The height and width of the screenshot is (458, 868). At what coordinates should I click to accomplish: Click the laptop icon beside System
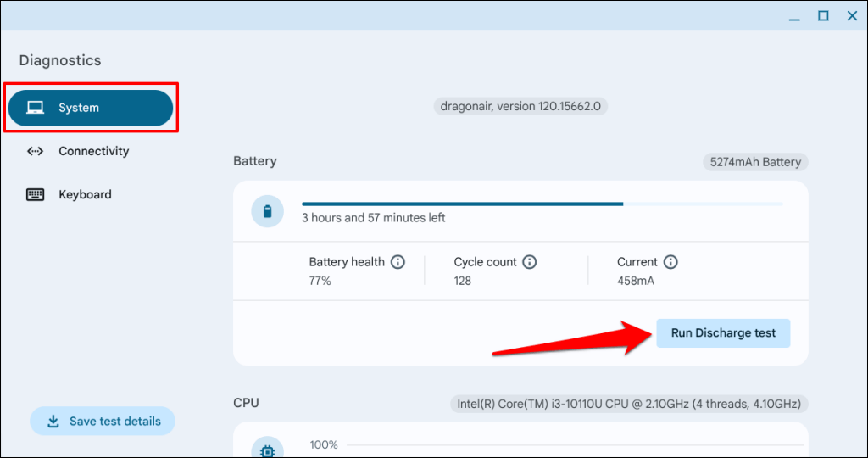(36, 108)
